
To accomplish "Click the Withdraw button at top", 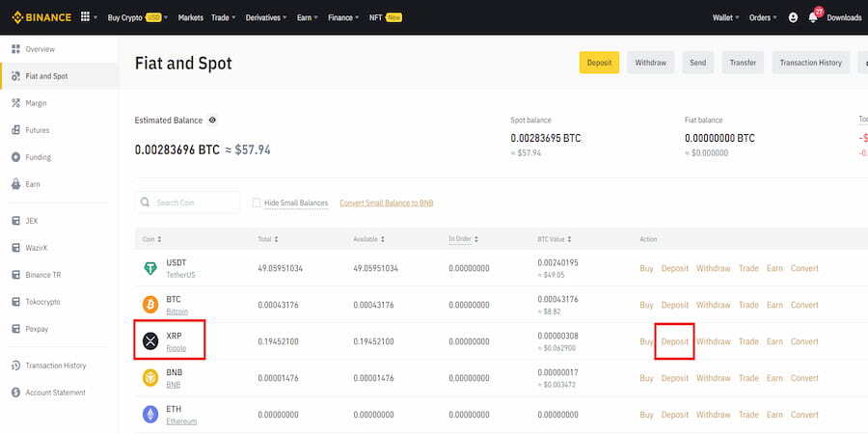I will 650,63.
